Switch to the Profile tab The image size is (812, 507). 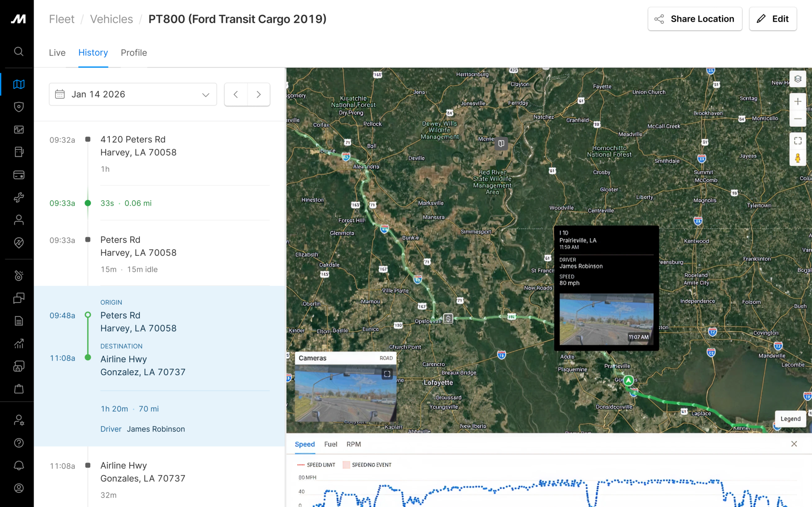134,53
